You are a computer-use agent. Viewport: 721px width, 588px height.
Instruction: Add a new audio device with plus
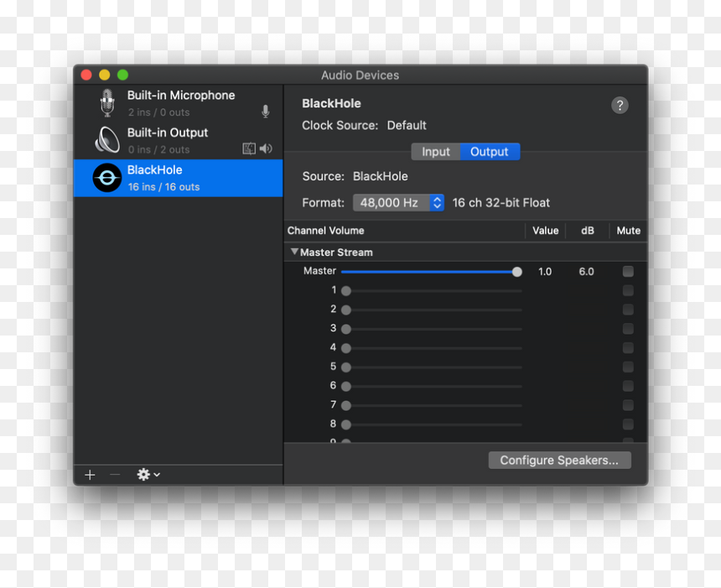click(x=91, y=475)
